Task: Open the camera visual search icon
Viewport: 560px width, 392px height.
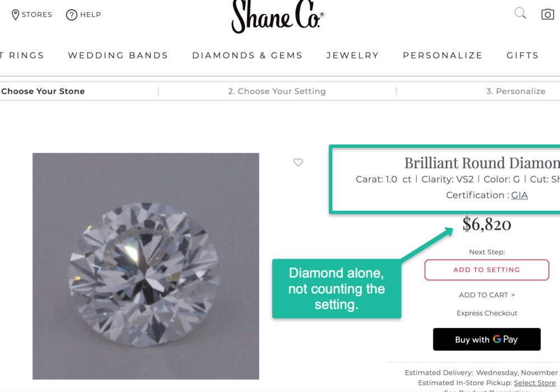Action: click(547, 15)
